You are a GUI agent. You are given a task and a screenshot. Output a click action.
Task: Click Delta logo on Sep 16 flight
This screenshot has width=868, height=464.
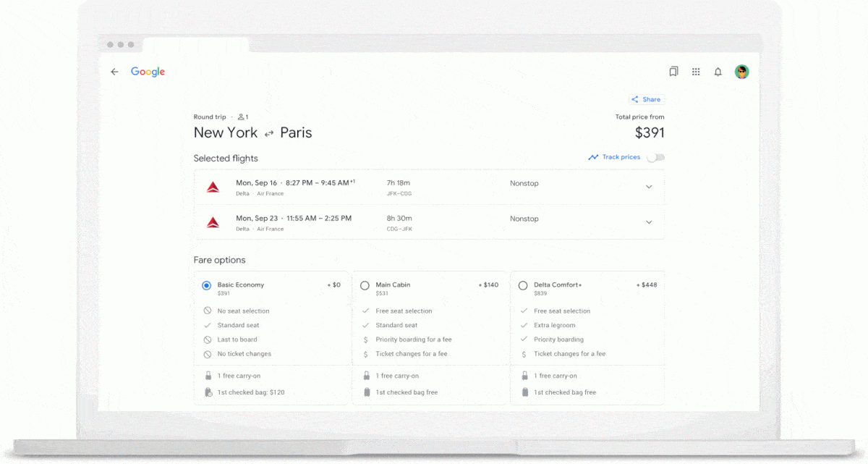[x=213, y=187]
